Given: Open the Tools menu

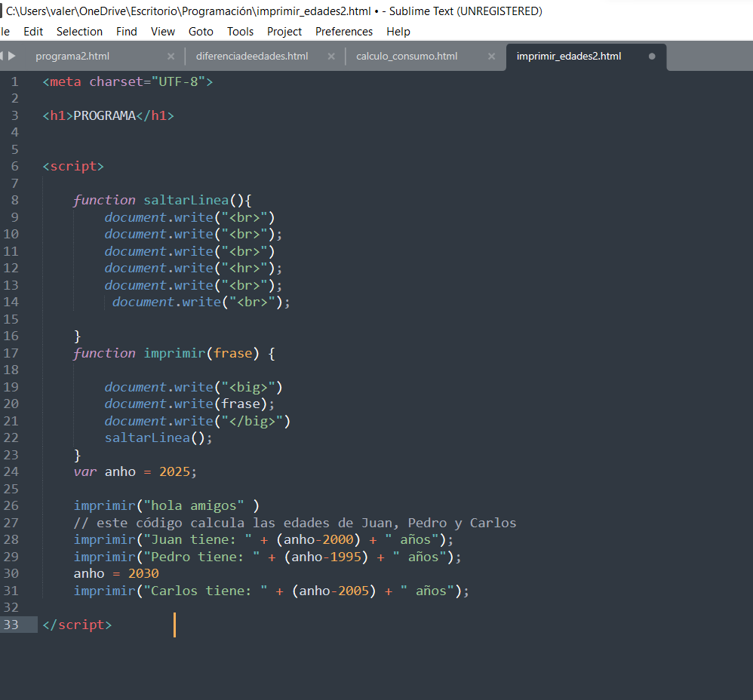Looking at the screenshot, I should [240, 32].
